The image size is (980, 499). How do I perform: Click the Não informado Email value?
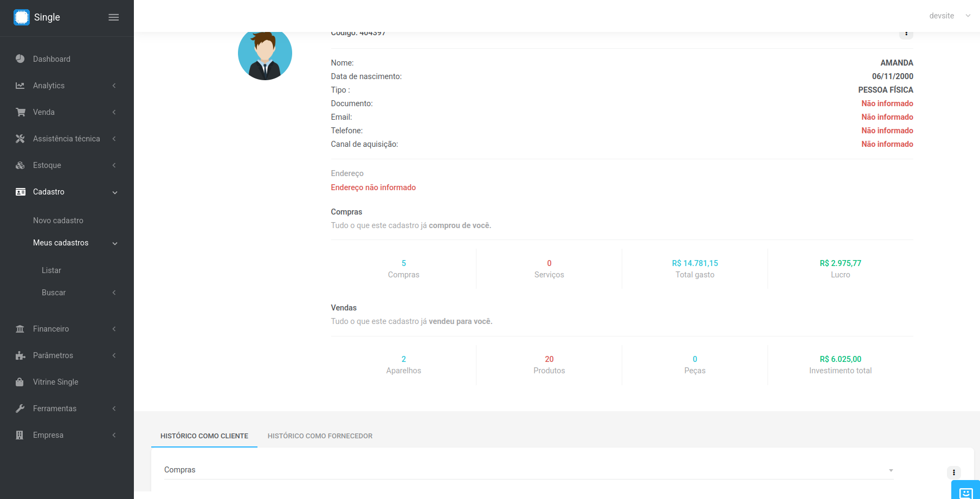click(x=887, y=117)
